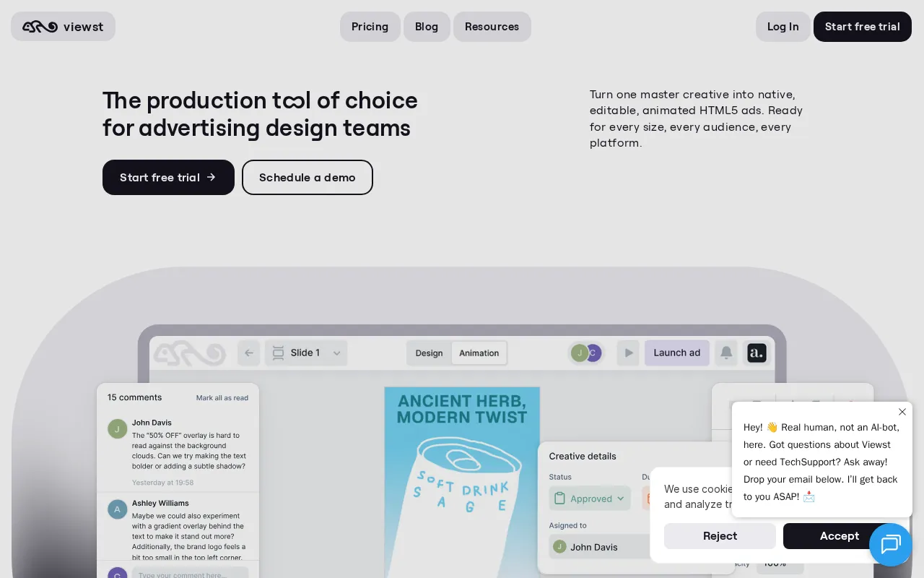Click the '15 comments' heading
924x578 pixels.
[135, 397]
